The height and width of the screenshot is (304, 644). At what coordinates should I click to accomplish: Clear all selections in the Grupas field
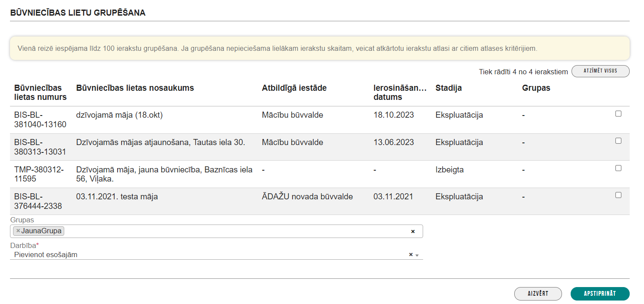(x=413, y=231)
